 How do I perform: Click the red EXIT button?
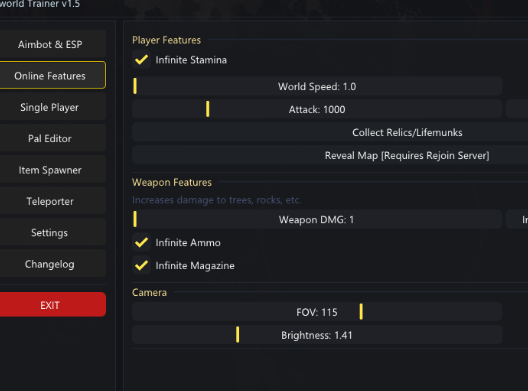coord(51,305)
